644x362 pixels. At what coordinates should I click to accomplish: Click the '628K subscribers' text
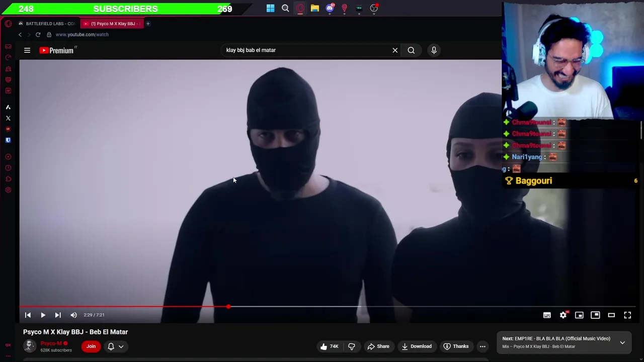pos(56,350)
